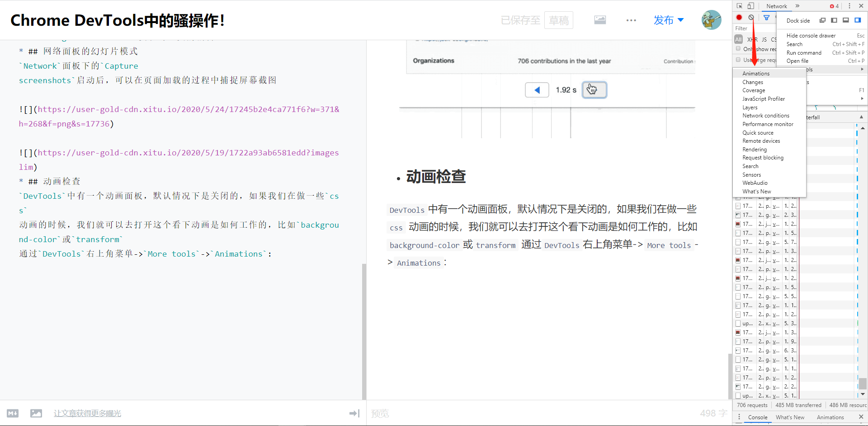
Task: Expand the submenu arrow below F1
Action: 862,98
